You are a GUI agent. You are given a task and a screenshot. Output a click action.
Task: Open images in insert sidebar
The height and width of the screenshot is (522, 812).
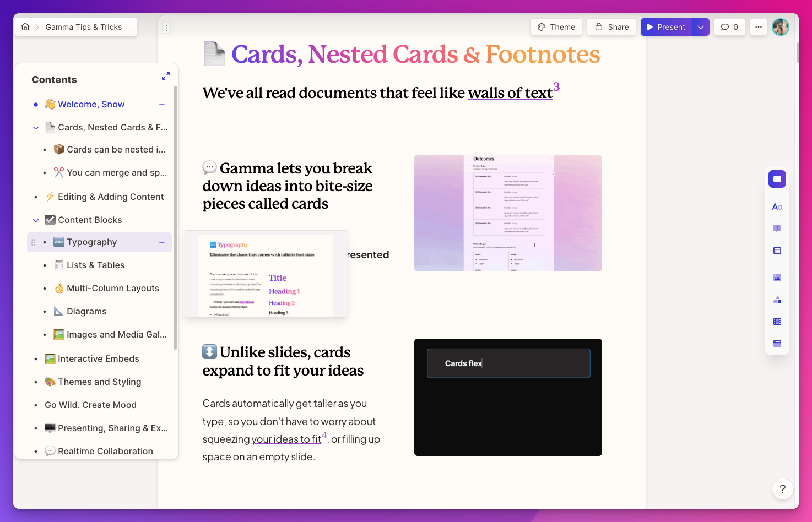[777, 278]
